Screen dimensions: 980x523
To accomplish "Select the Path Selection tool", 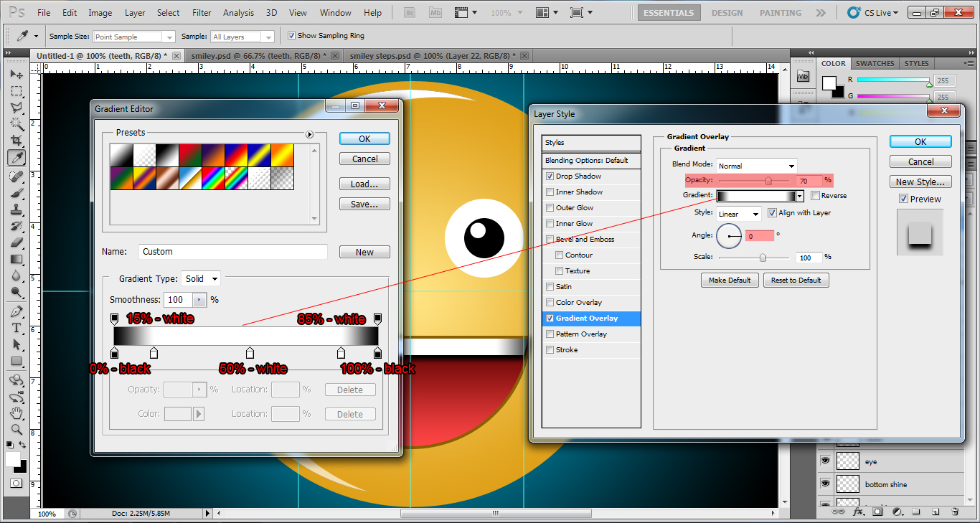I will 17,344.
